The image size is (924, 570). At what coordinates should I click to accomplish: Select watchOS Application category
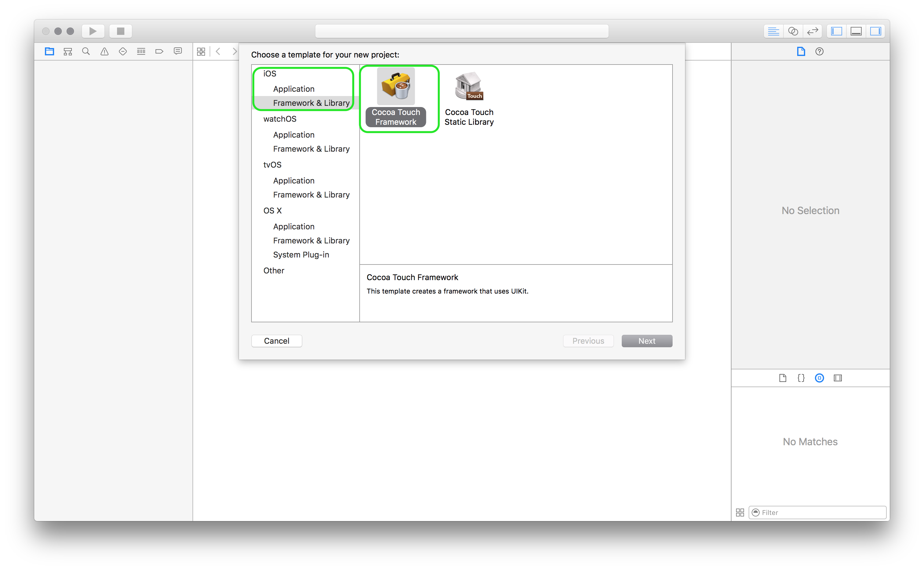293,135
